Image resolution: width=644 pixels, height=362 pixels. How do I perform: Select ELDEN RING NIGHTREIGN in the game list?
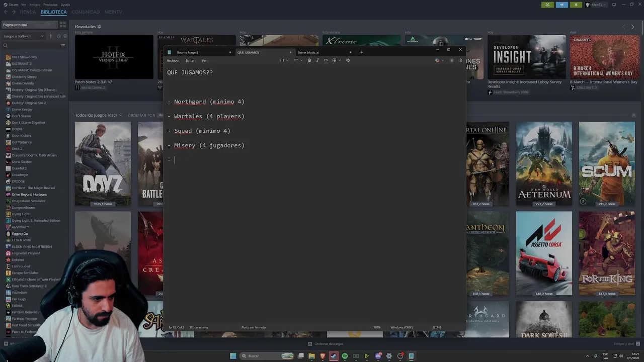pyautogui.click(x=32, y=247)
